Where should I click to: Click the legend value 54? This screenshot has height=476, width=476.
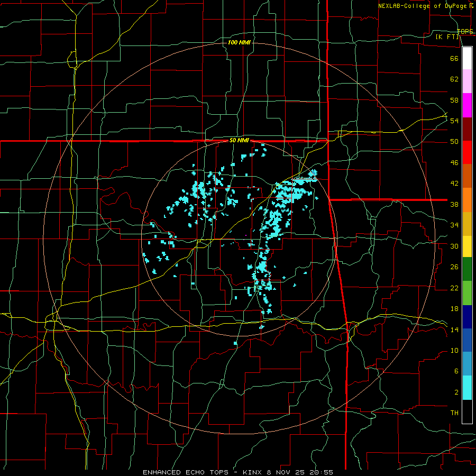454,121
